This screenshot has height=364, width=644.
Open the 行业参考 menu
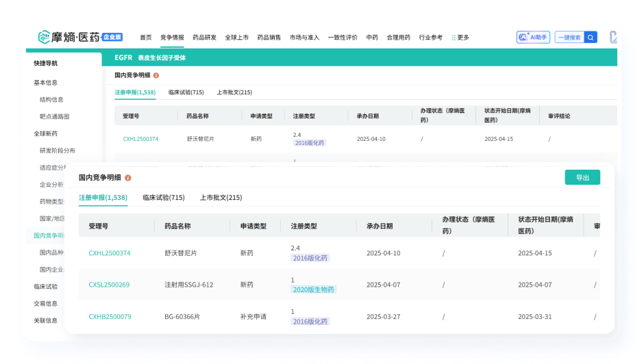[431, 38]
